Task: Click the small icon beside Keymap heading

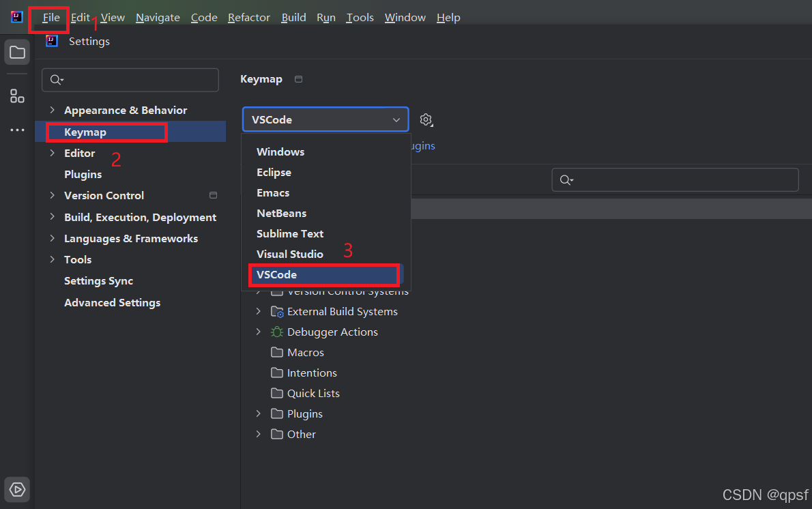Action: point(298,79)
